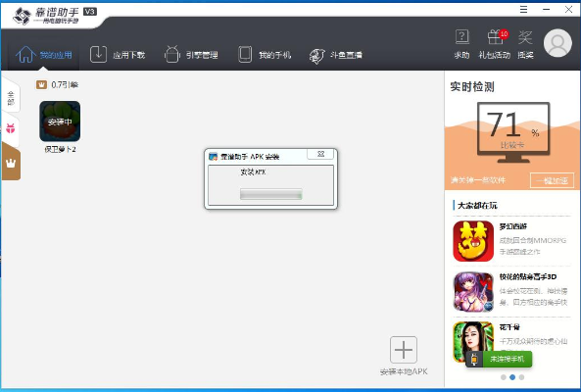
Task: Select the third carousel page dot
Action: [521, 377]
